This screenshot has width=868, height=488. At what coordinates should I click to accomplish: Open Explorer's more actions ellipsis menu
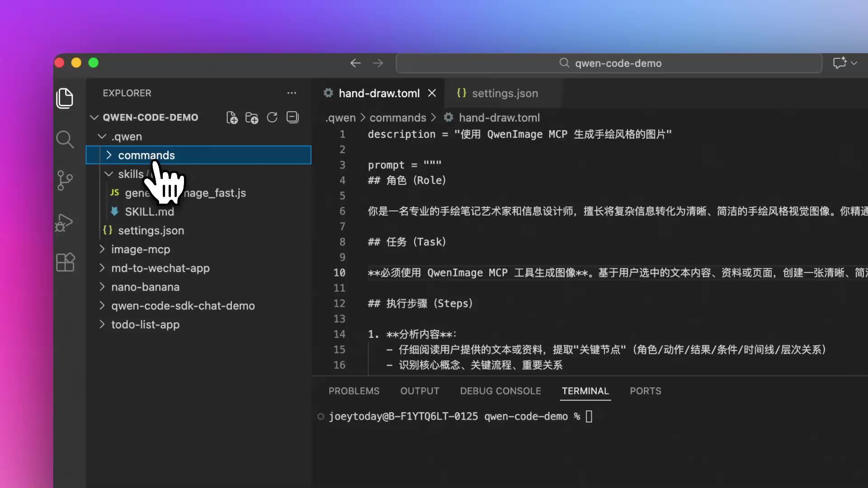pos(292,93)
